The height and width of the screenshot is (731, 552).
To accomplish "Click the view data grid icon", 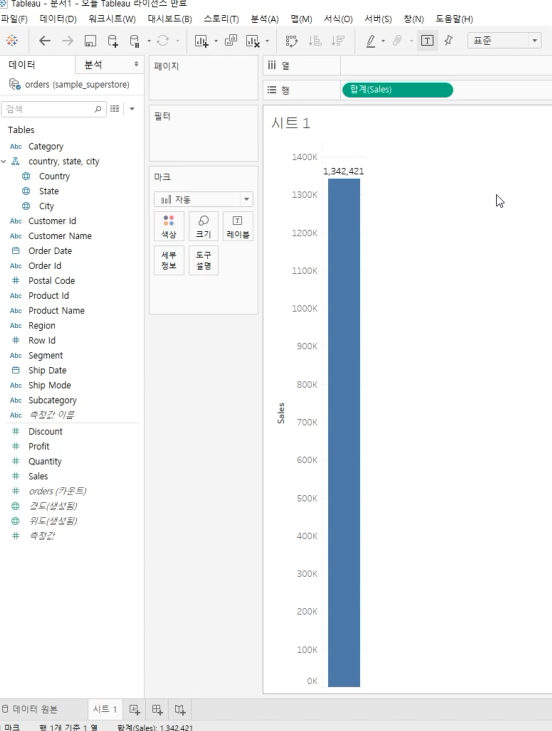I will click(115, 109).
